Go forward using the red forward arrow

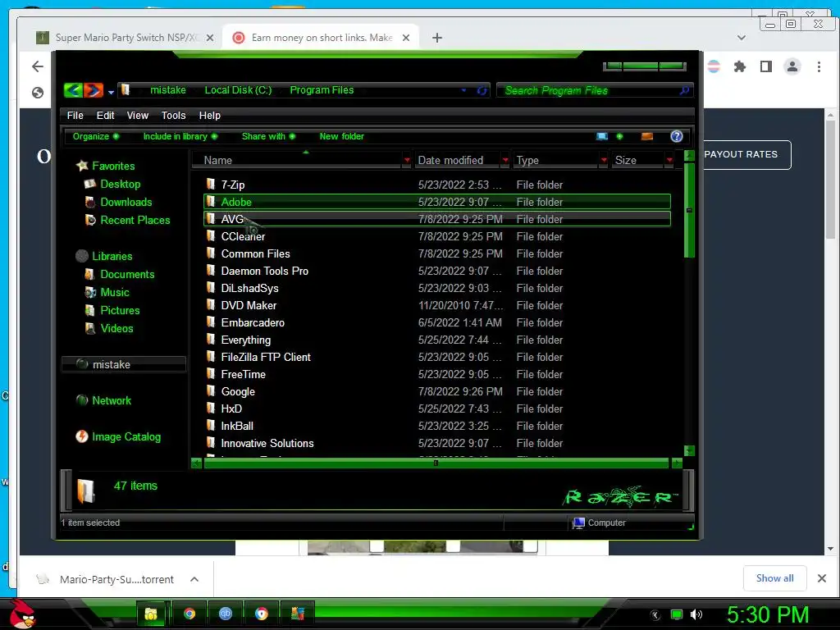[x=93, y=90]
